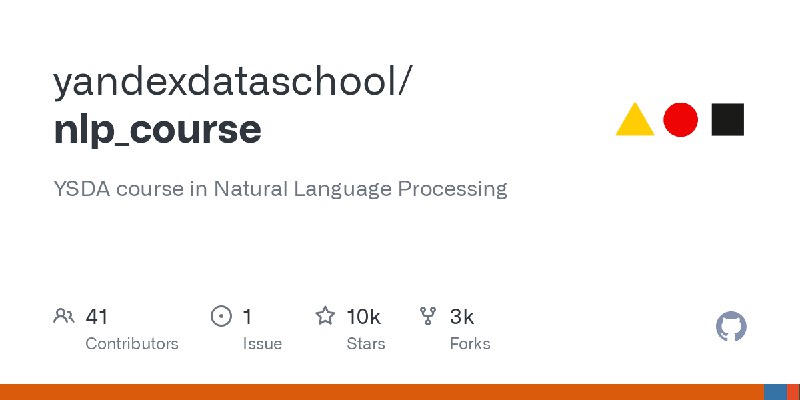The height and width of the screenshot is (400, 800).
Task: Click the GitHub Octocat logo
Action: tap(731, 327)
